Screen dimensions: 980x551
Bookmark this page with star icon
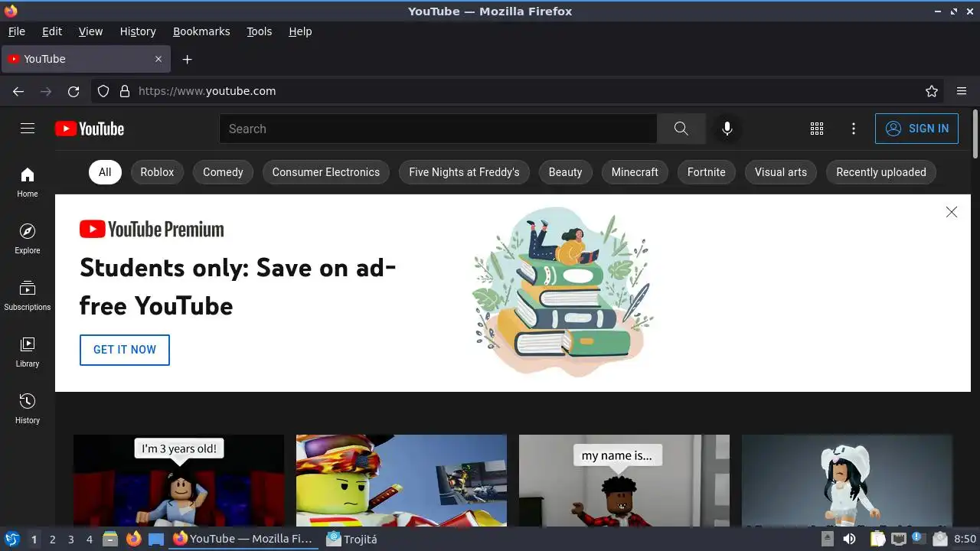[x=932, y=91]
